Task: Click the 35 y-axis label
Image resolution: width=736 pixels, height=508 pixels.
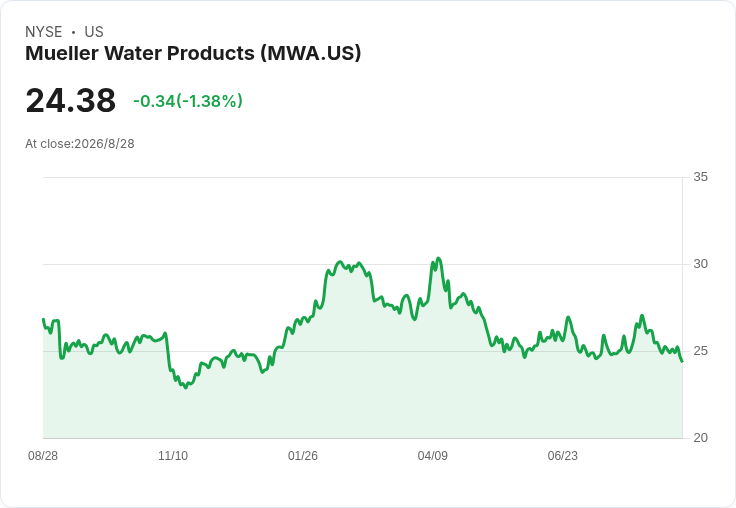Action: click(700, 177)
